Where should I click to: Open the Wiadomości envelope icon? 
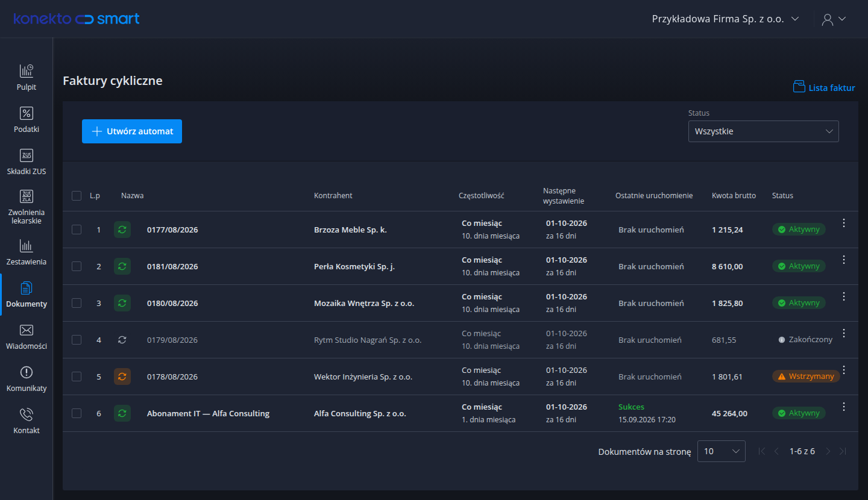tap(27, 330)
